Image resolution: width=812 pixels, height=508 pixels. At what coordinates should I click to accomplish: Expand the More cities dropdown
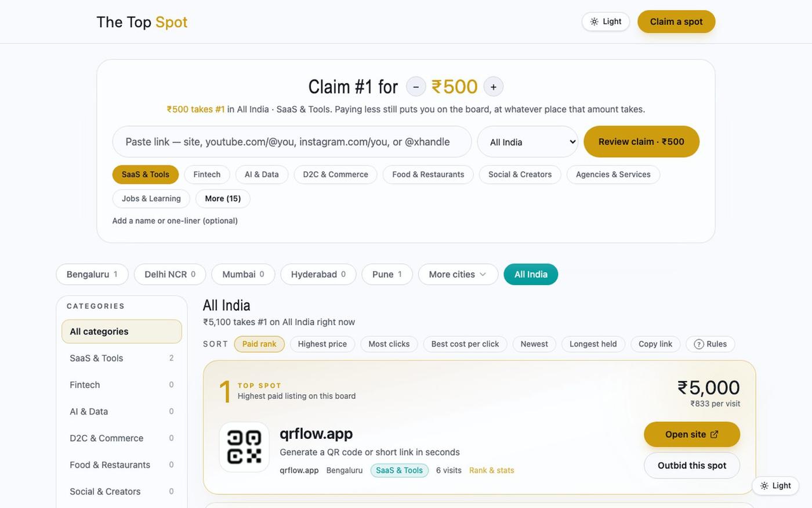(458, 274)
